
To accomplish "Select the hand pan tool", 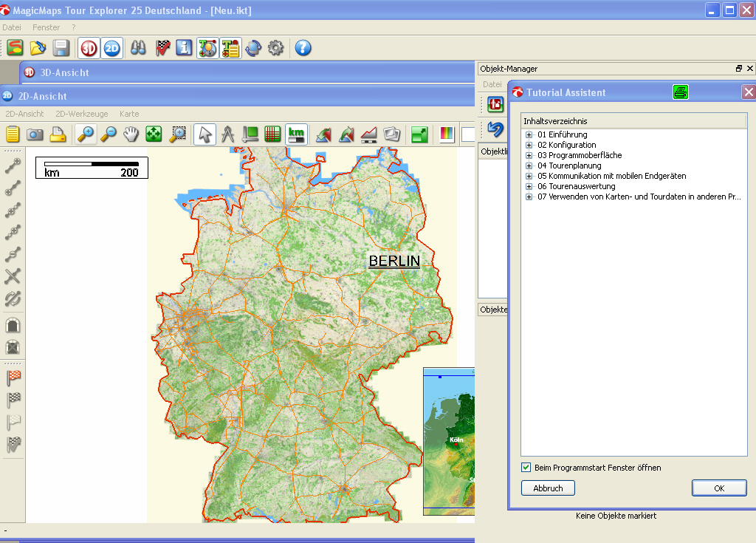I will pyautogui.click(x=131, y=134).
